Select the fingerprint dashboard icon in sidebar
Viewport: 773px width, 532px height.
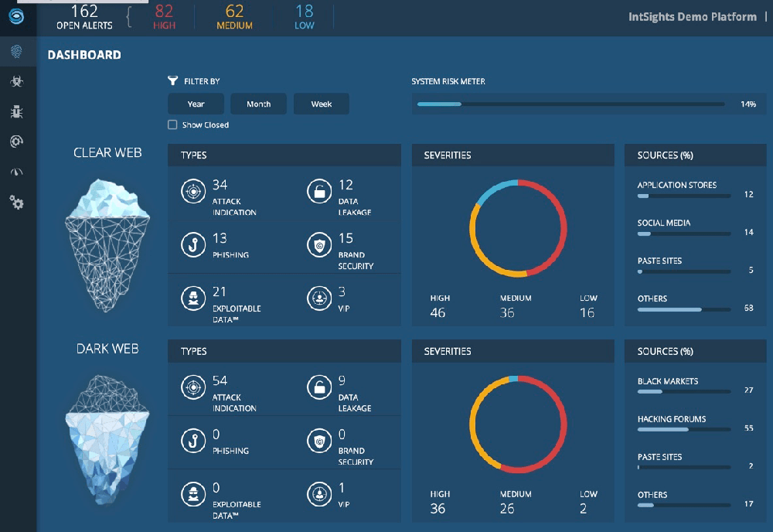click(x=17, y=51)
